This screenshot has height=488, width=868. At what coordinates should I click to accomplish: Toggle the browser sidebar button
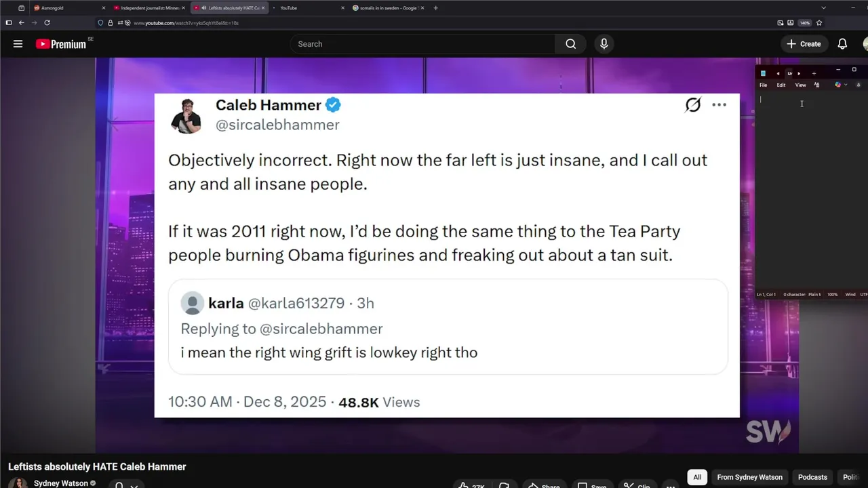click(x=9, y=23)
